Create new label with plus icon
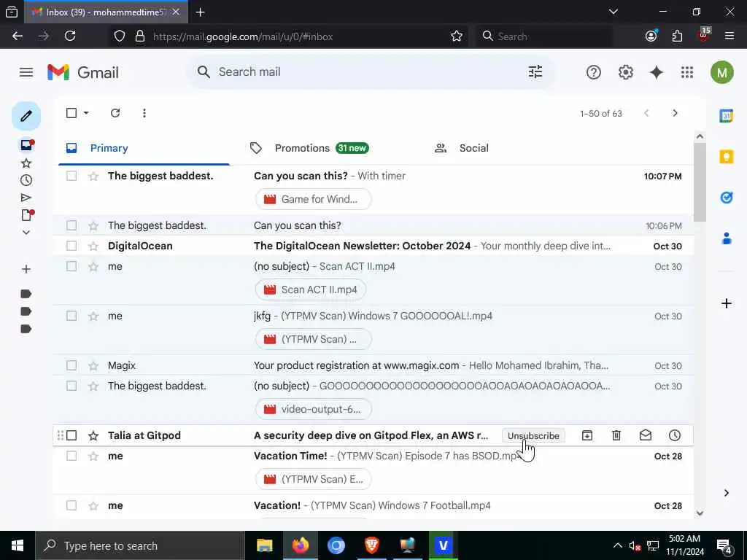Screen dimensions: 747x560 click(26, 269)
